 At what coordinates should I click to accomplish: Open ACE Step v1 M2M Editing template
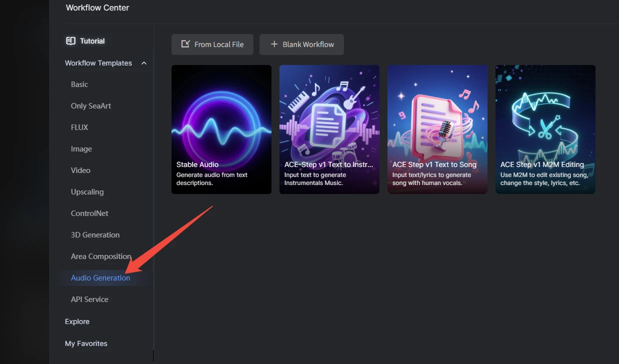[x=545, y=129]
